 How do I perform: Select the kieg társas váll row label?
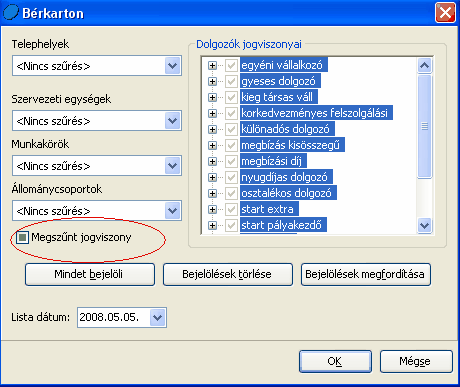tap(279, 97)
